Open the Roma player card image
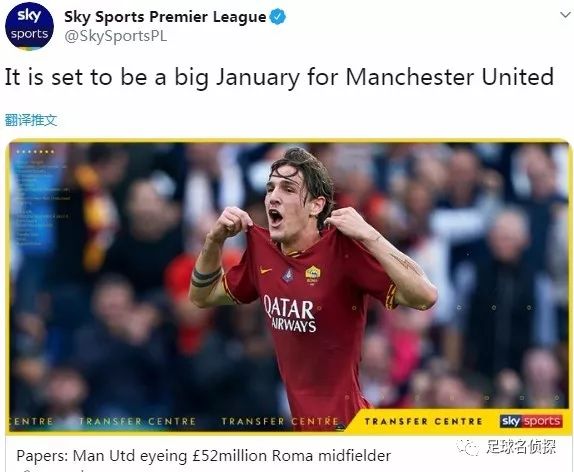The width and height of the screenshot is (574, 472). click(x=290, y=287)
